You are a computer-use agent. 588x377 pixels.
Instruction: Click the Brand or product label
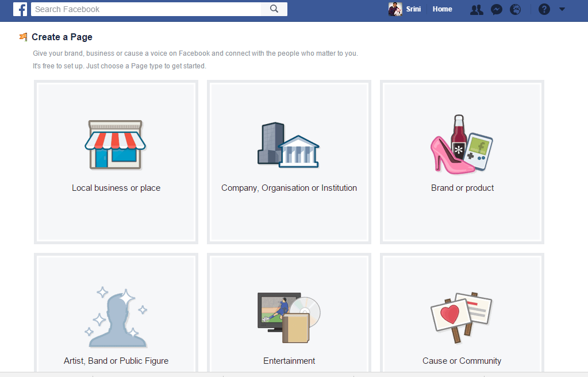(x=462, y=188)
